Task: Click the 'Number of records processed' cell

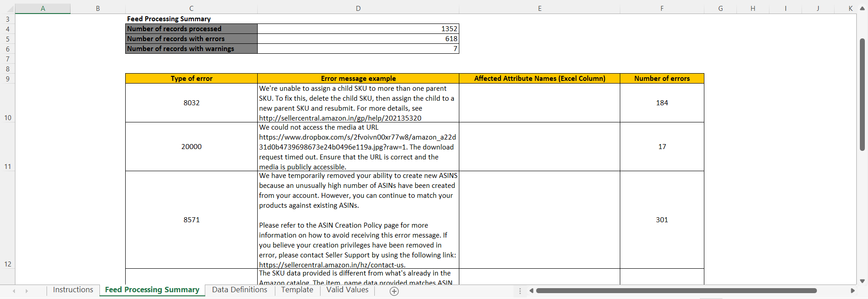Action: click(x=191, y=29)
